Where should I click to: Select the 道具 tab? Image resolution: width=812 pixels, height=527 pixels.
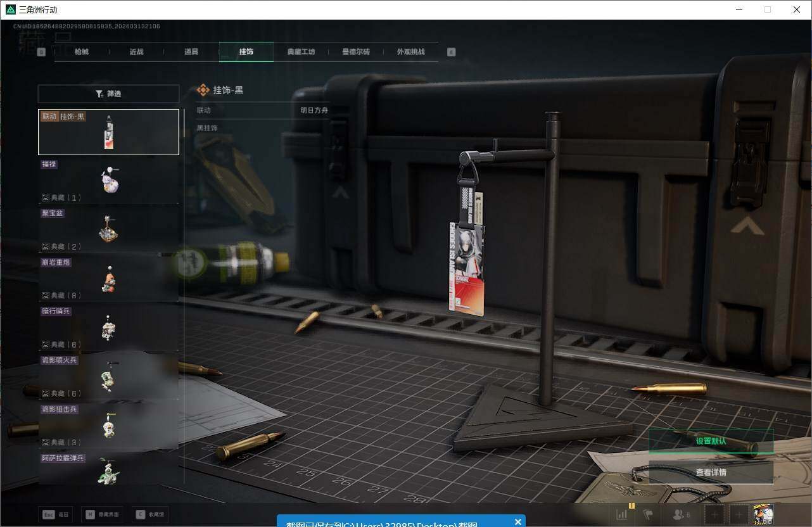tap(191, 52)
